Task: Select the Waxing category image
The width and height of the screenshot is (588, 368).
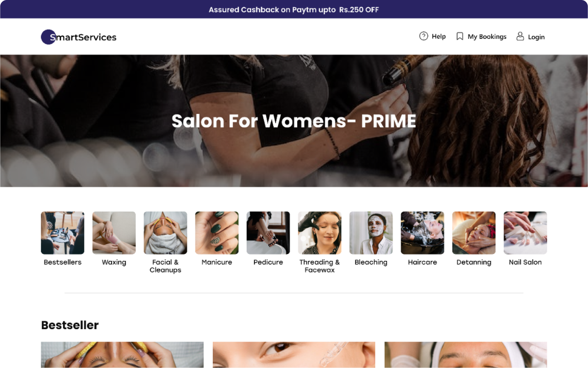Action: (114, 233)
